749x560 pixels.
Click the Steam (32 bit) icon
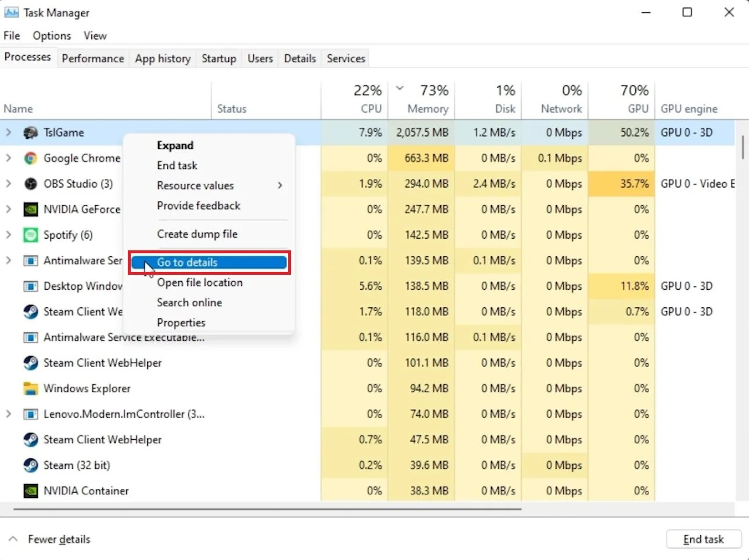pyautogui.click(x=31, y=465)
